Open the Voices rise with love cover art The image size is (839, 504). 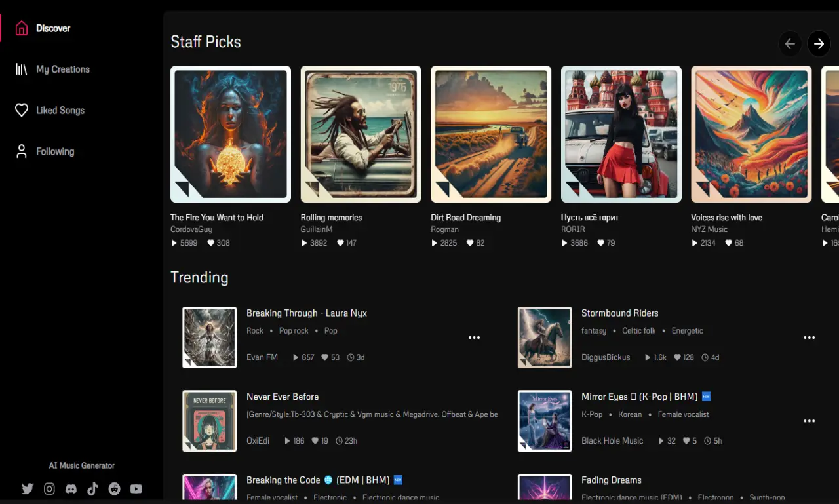click(x=751, y=134)
